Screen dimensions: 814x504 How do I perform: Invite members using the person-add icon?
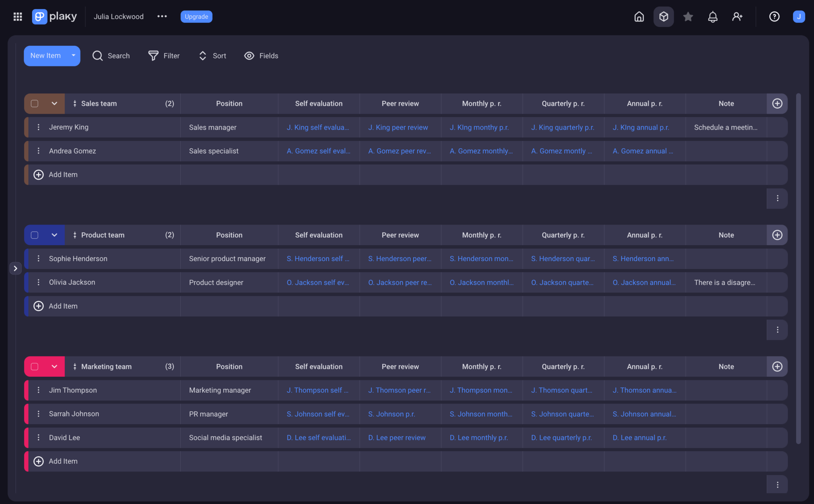coord(737,17)
